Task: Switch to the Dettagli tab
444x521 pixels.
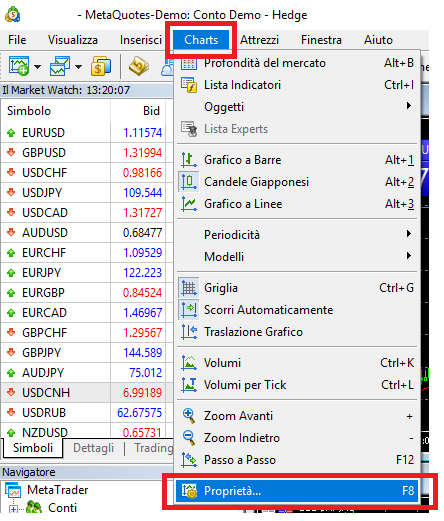Action: (93, 448)
